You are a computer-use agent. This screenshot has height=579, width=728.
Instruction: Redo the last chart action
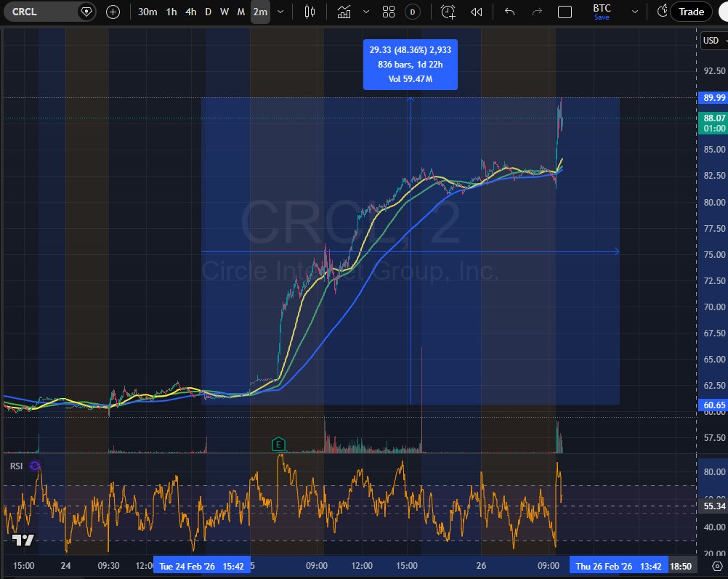click(x=537, y=12)
